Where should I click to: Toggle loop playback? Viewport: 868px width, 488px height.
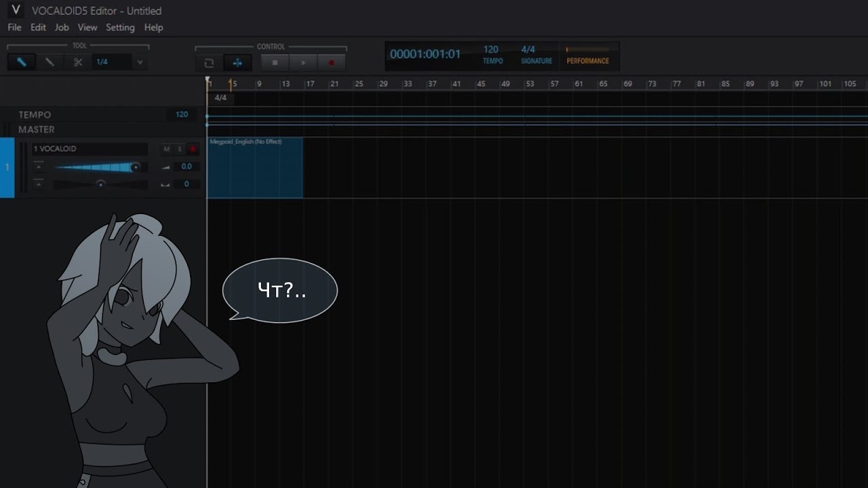point(209,62)
